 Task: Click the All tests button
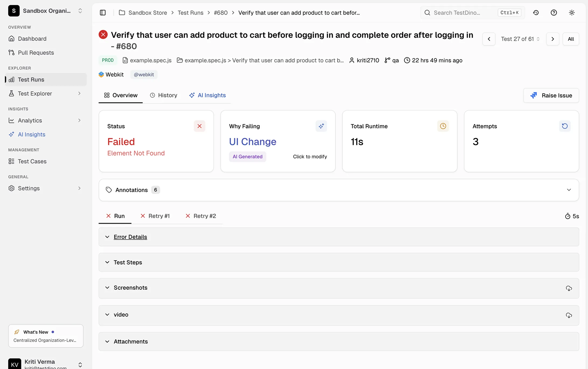pyautogui.click(x=571, y=39)
